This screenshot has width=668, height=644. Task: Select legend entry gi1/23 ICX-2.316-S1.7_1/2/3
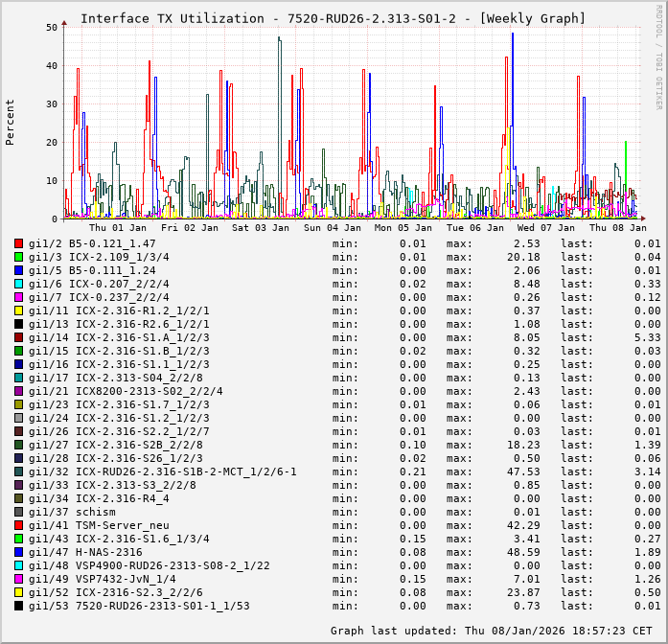point(119,404)
